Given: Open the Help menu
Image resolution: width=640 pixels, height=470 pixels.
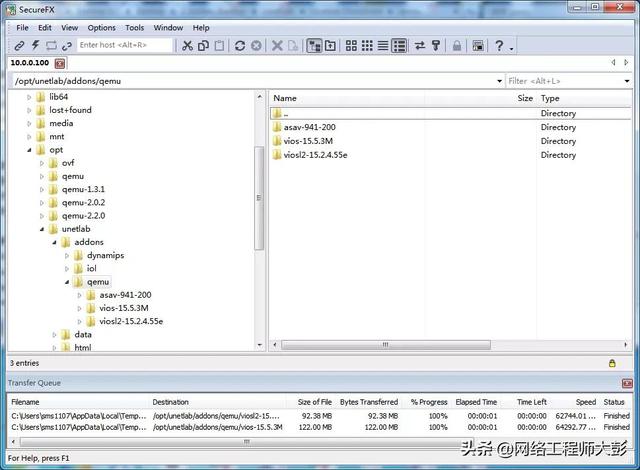Looking at the screenshot, I should 201,28.
